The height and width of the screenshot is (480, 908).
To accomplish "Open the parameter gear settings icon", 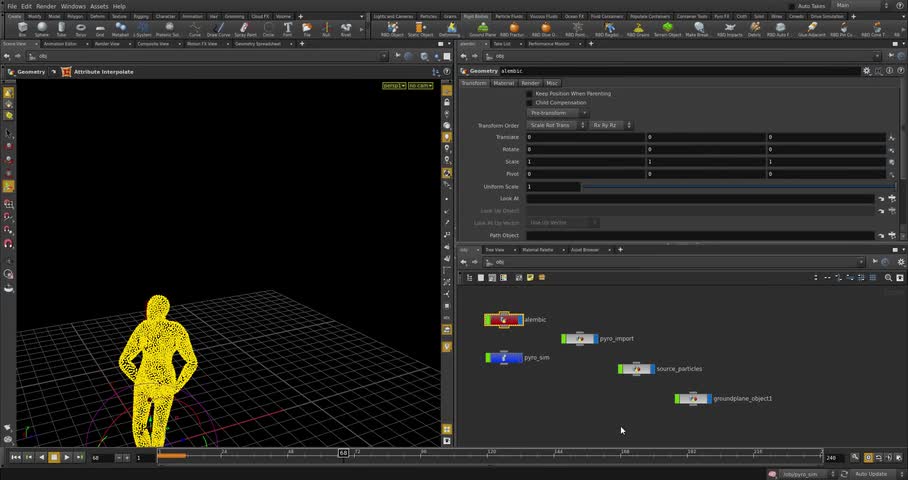I will [867, 71].
